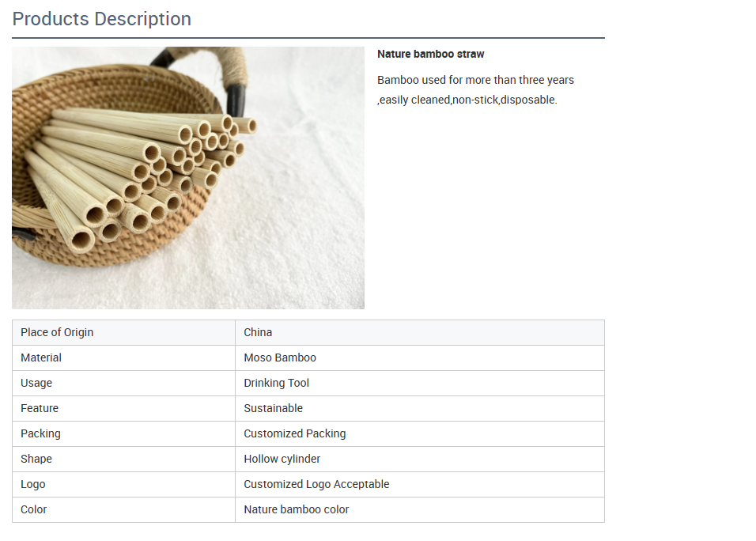
Task: Click the 'Customized Packing' value cell
Action: (419, 434)
